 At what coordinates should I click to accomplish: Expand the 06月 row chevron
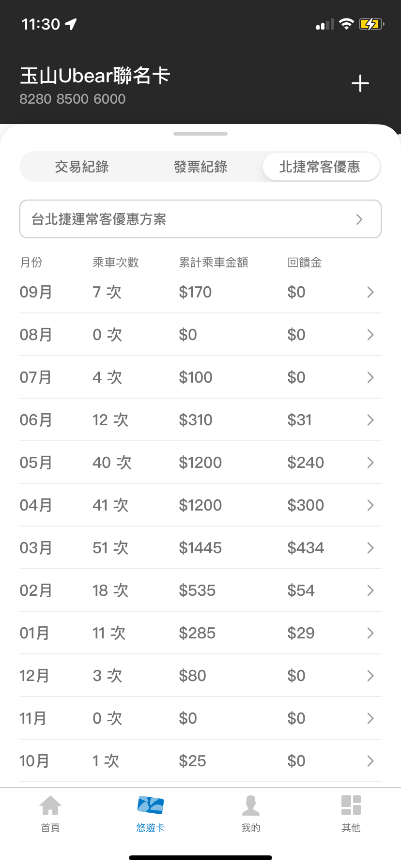point(370,420)
